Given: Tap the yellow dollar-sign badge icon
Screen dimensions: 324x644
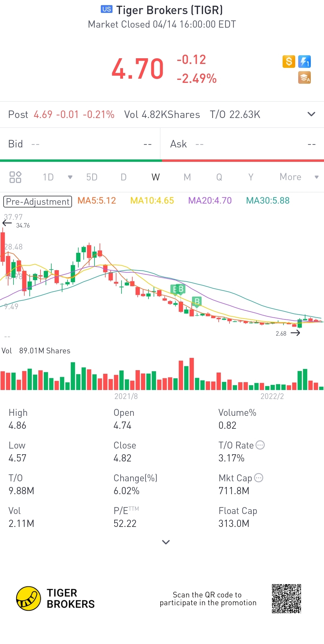Looking at the screenshot, I should (x=289, y=62).
